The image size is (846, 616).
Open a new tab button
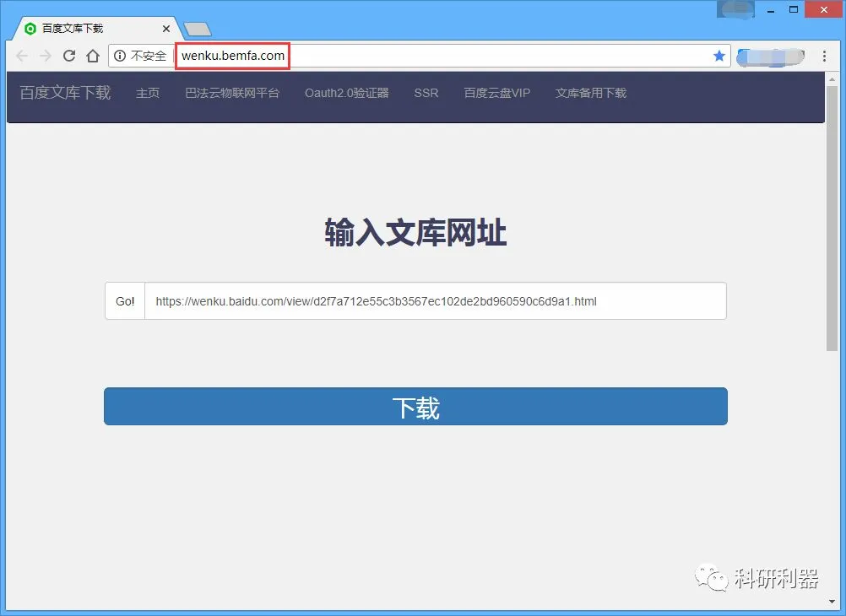pyautogui.click(x=197, y=30)
